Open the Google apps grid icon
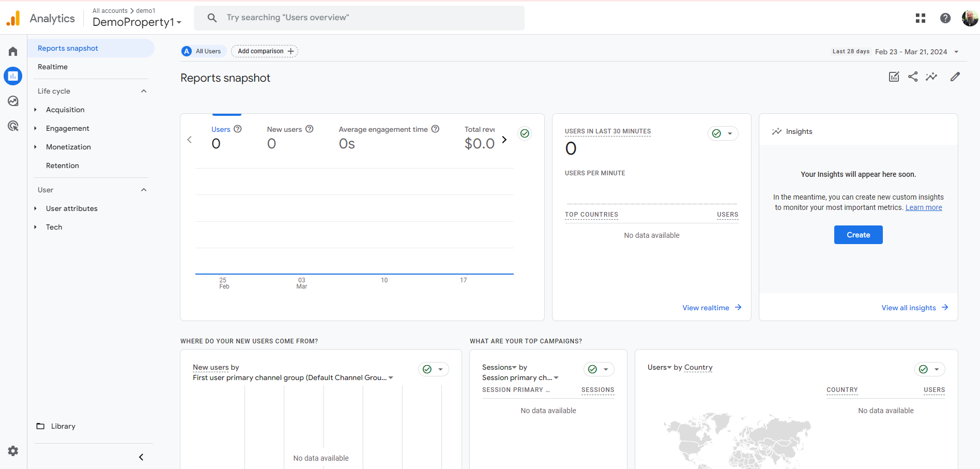Screen dimensions: 980x469 [920, 18]
